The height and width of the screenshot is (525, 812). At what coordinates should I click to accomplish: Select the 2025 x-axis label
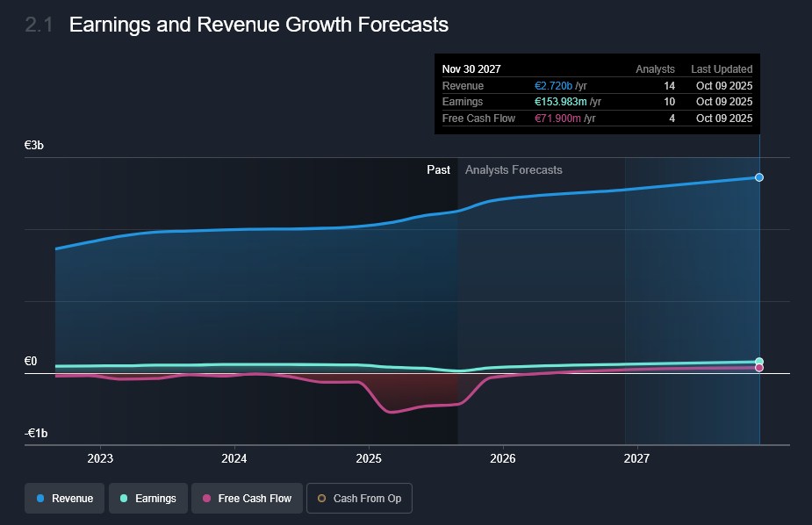[x=369, y=459]
